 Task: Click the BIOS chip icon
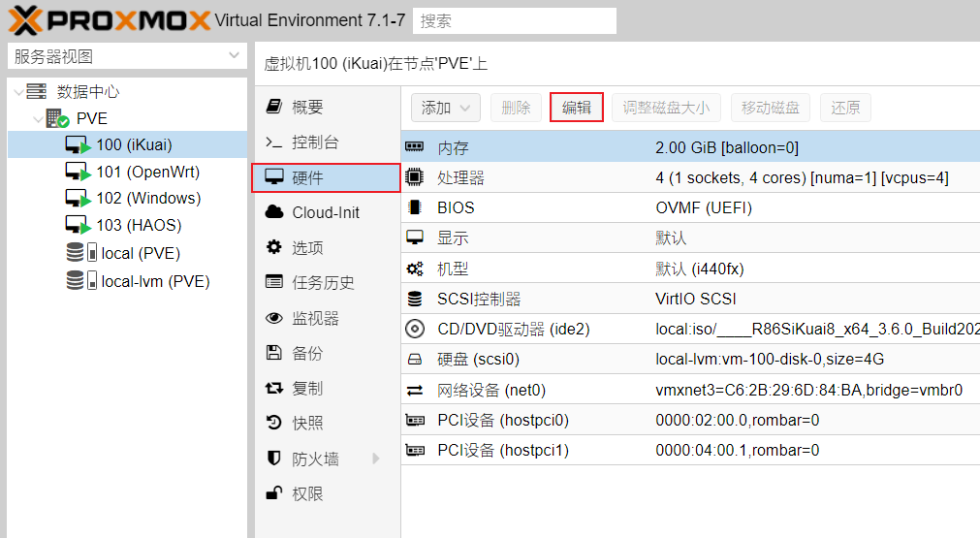414,206
